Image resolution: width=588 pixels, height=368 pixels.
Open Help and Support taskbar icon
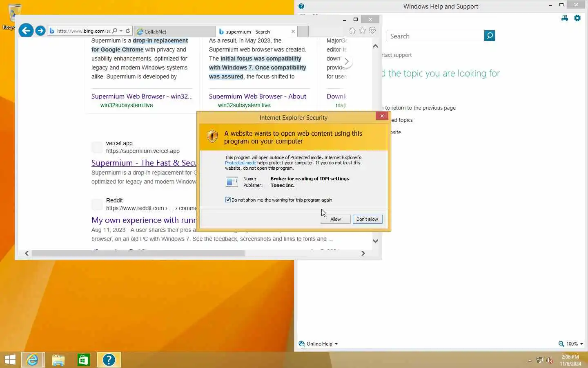click(109, 360)
